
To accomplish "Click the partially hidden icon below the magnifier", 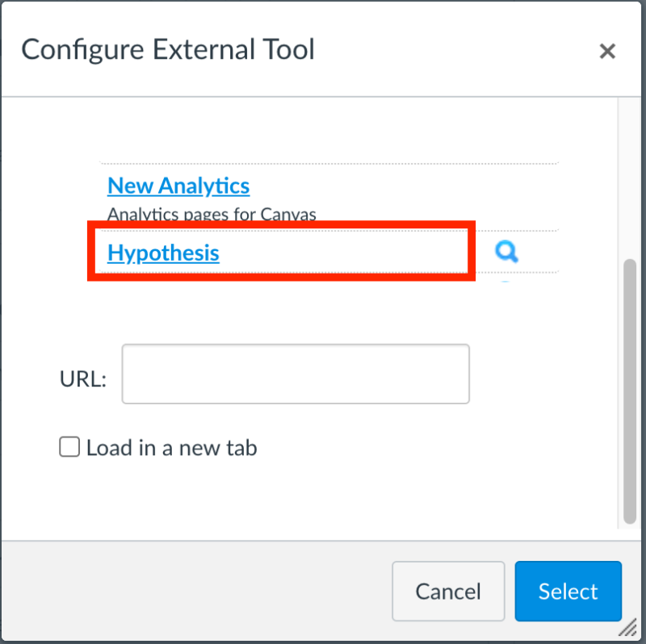I will 505,282.
